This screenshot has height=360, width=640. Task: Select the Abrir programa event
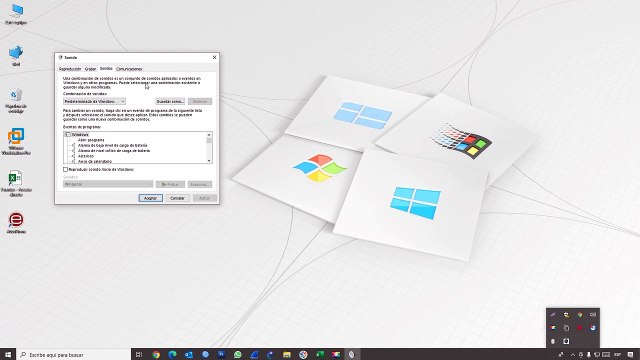pos(91,140)
